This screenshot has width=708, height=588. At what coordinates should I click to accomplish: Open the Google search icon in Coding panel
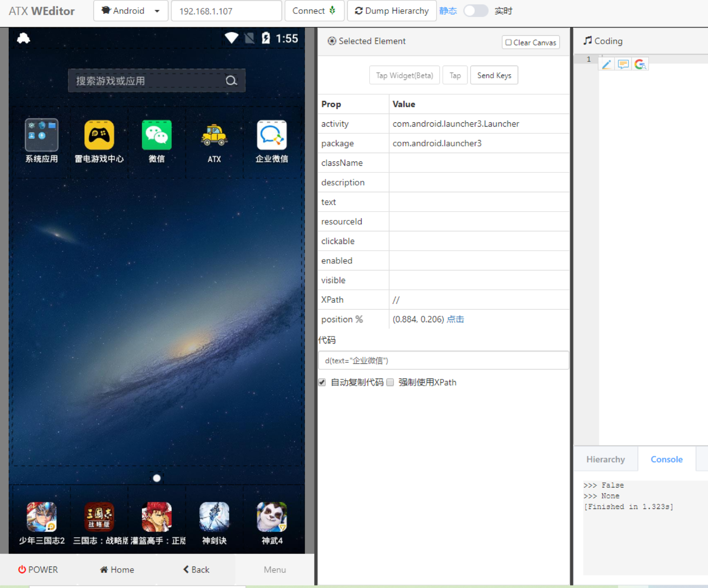640,64
